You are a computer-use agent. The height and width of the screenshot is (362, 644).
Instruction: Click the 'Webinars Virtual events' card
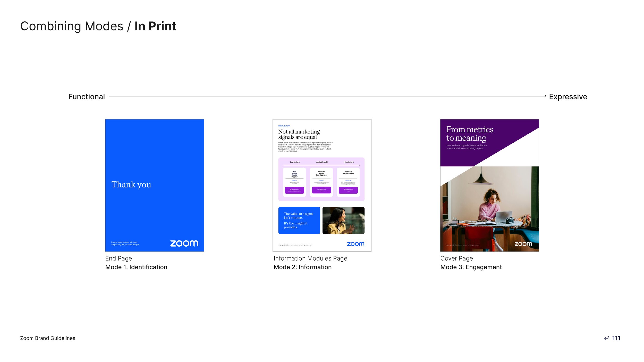[348, 182]
